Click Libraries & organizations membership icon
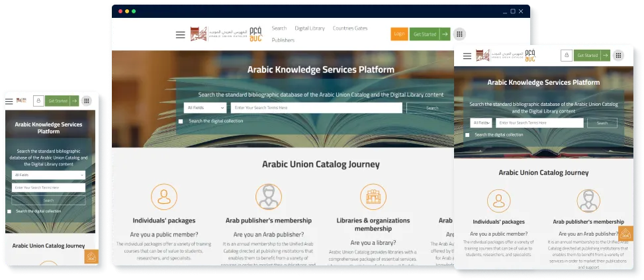 (373, 197)
